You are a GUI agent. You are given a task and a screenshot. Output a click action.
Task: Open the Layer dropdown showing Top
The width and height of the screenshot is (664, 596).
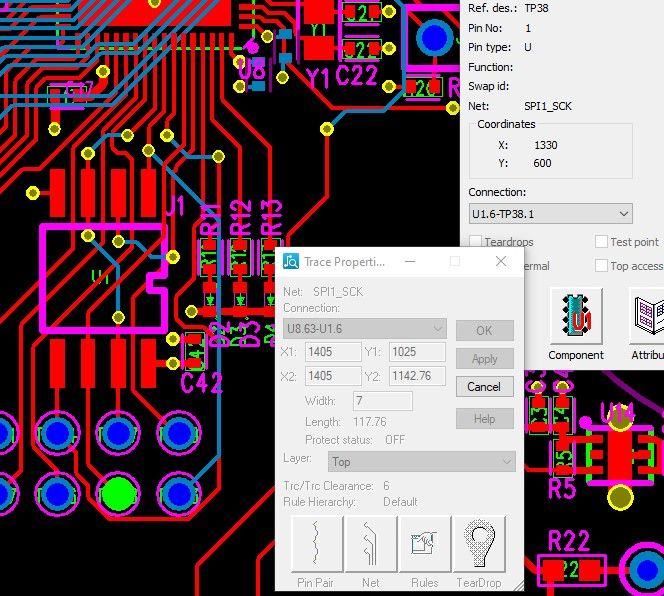(422, 462)
